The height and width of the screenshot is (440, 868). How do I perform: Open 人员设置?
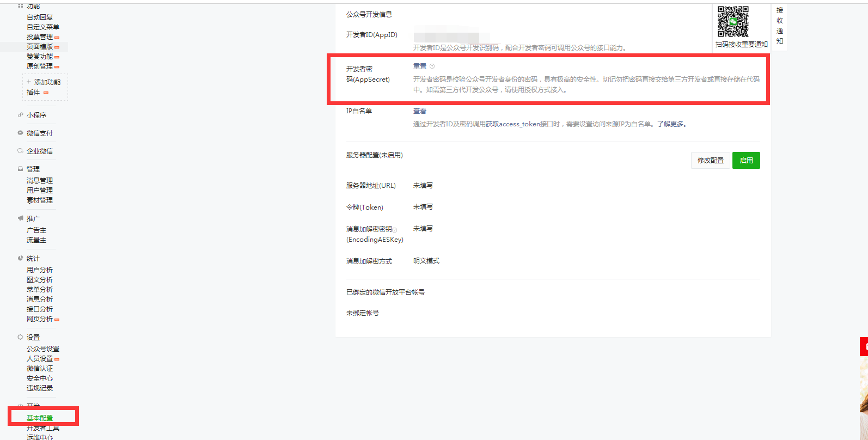pos(40,359)
